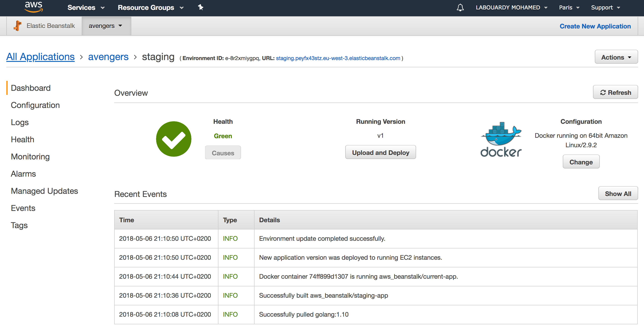Click the Recent Events heading
The image size is (644, 332).
[x=140, y=194]
